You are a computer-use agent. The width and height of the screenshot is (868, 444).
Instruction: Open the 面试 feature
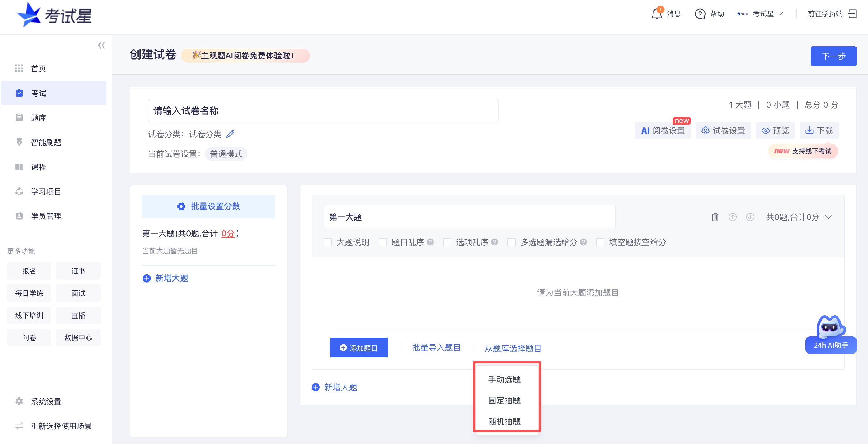(78, 293)
